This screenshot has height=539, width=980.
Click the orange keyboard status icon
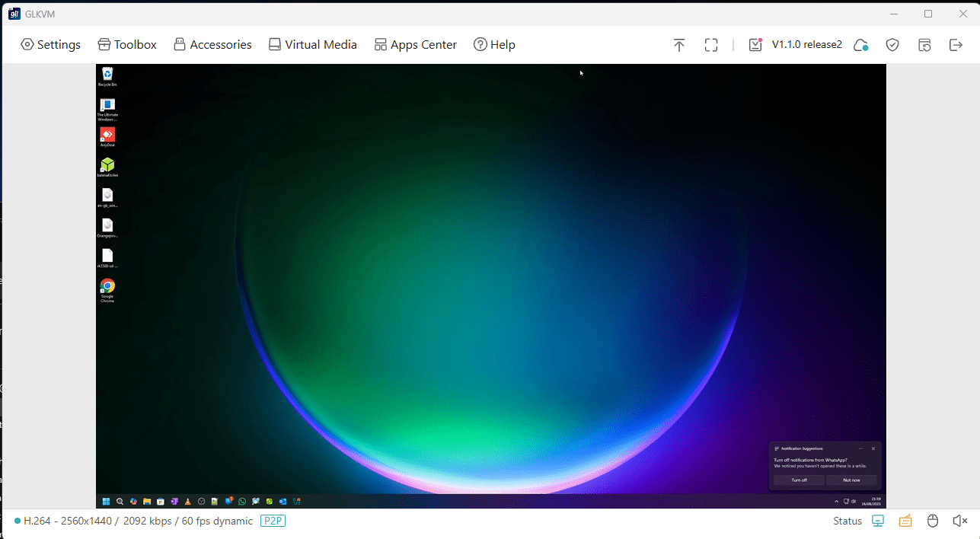point(905,521)
